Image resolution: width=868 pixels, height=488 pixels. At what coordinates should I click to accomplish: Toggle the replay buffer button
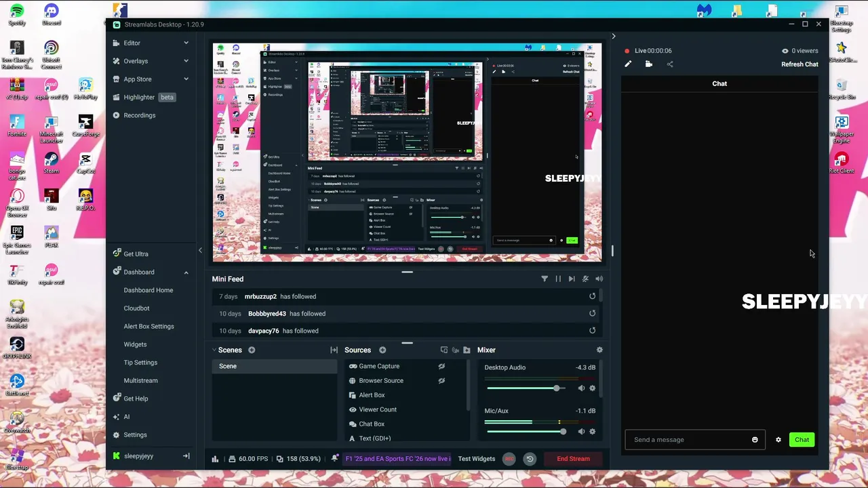(530, 459)
